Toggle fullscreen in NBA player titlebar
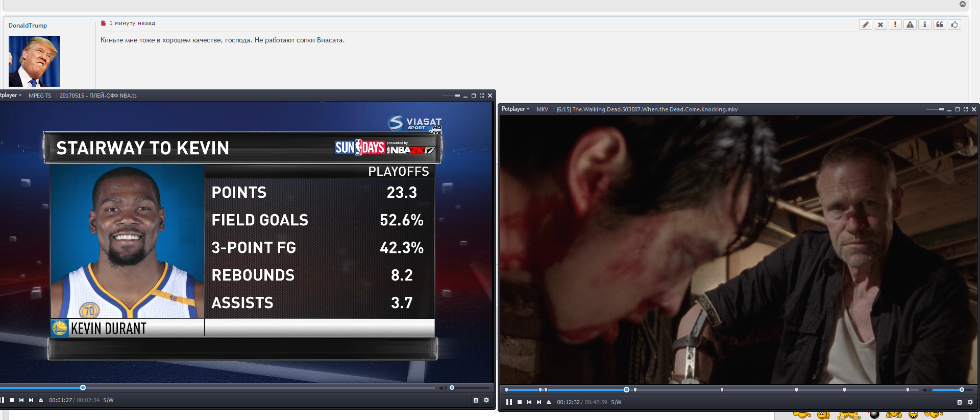The width and height of the screenshot is (980, 420). [482, 96]
